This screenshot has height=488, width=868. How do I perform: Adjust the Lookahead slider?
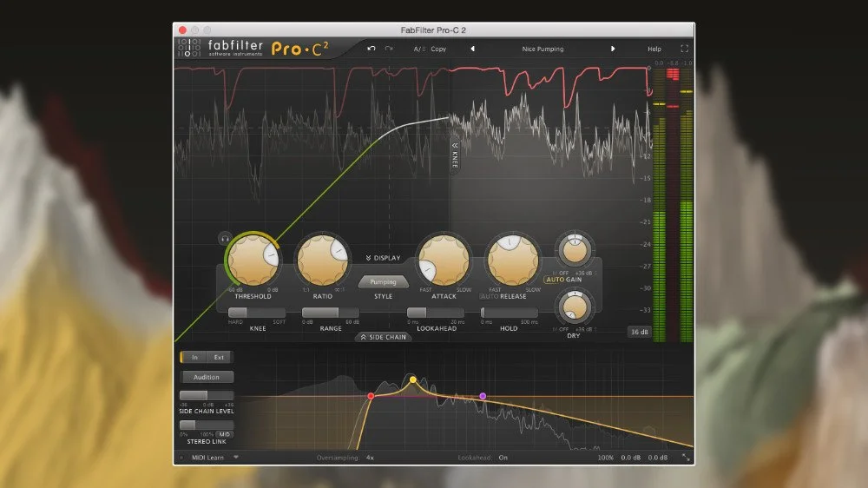[x=436, y=313]
